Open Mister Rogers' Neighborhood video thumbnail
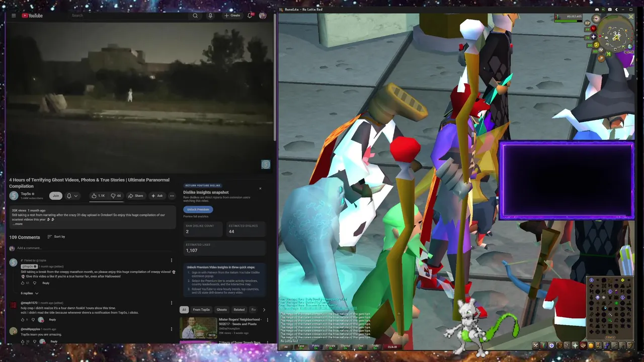The height and width of the screenshot is (362, 644). [198, 327]
